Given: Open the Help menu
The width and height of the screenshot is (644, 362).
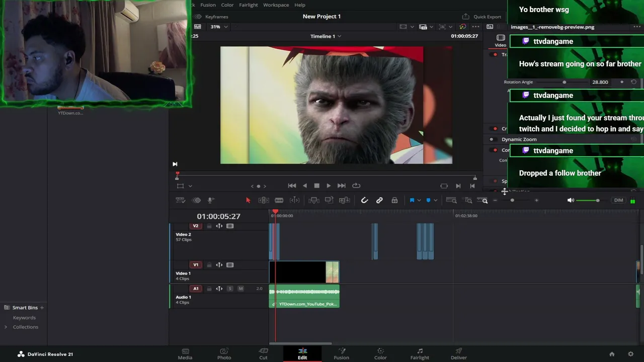Looking at the screenshot, I should click(x=299, y=5).
